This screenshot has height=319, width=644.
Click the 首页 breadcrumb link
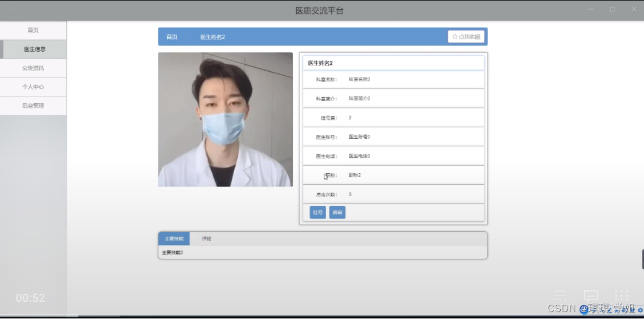[x=172, y=37]
